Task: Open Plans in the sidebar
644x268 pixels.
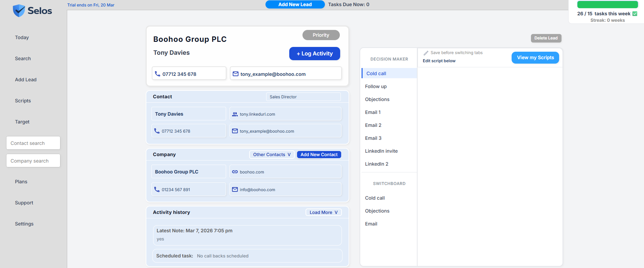Action: (21, 182)
